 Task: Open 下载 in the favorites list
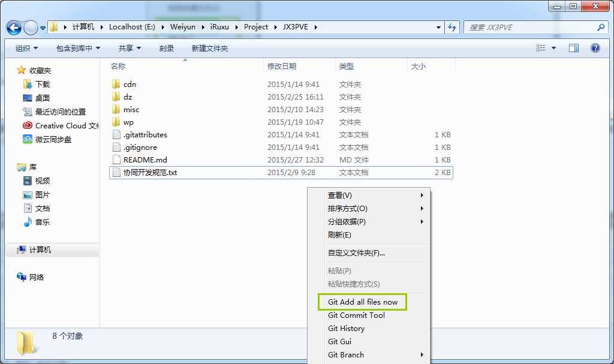[43, 84]
